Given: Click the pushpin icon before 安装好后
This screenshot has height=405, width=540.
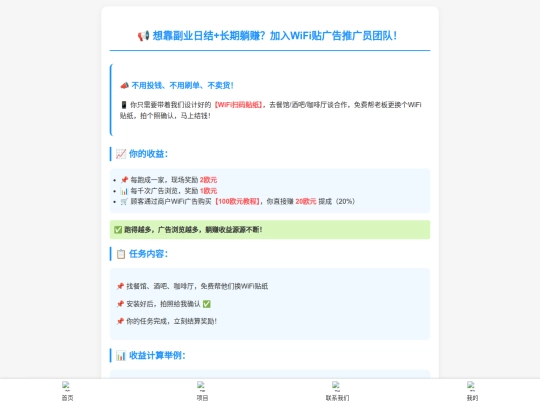Looking at the screenshot, I should pyautogui.click(x=120, y=304).
